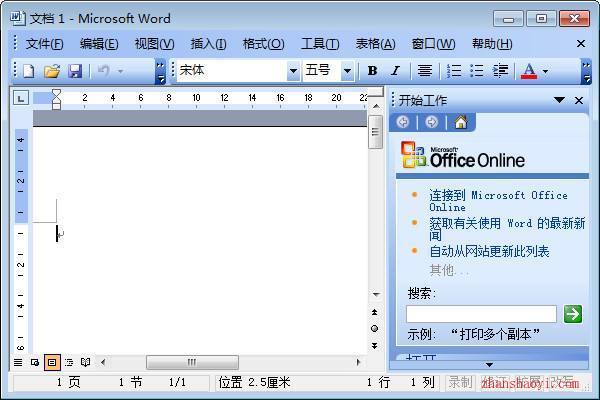Insert a bulleted list
Screen dimensions: 600x400
coord(476,70)
